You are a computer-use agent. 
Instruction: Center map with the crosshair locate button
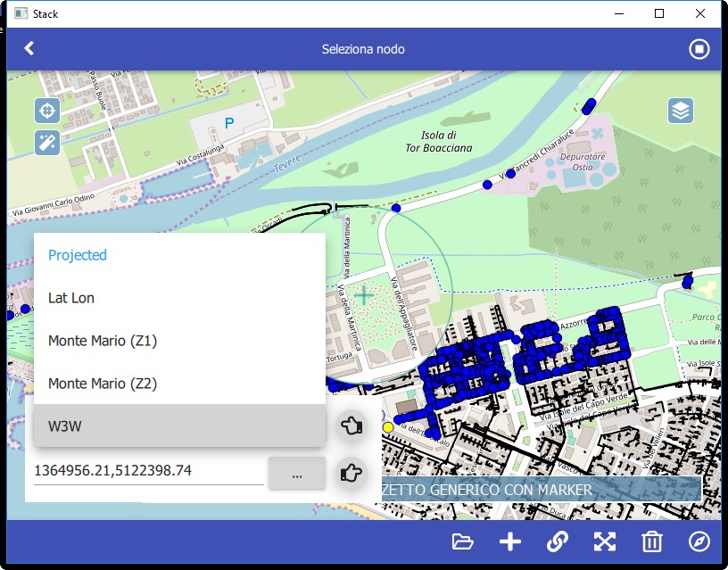click(x=47, y=112)
